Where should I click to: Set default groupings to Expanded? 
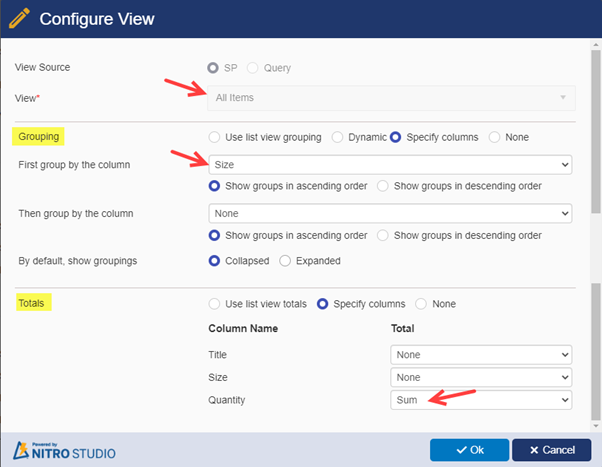pyautogui.click(x=285, y=261)
